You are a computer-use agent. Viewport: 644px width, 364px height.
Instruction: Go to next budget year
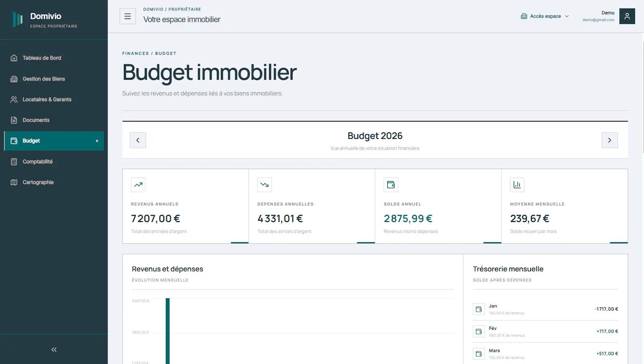point(610,140)
